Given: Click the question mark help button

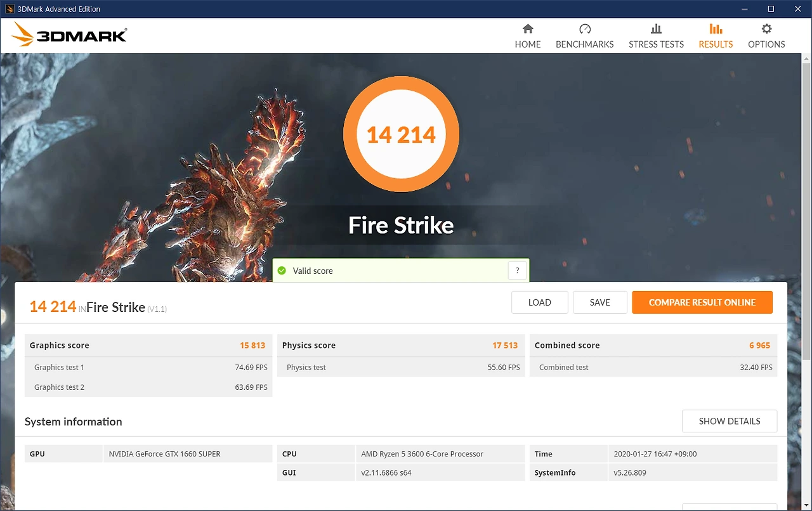Looking at the screenshot, I should click(517, 271).
